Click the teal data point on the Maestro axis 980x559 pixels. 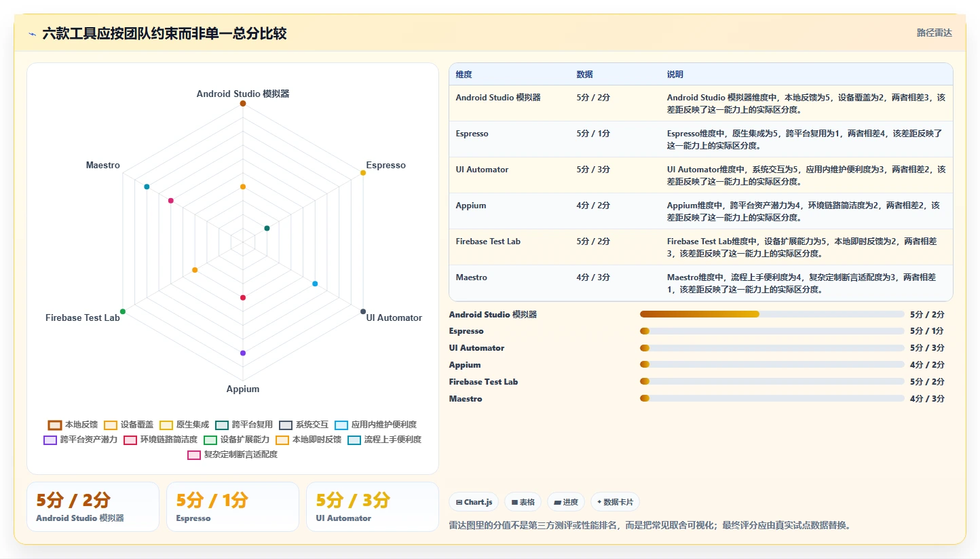click(147, 187)
